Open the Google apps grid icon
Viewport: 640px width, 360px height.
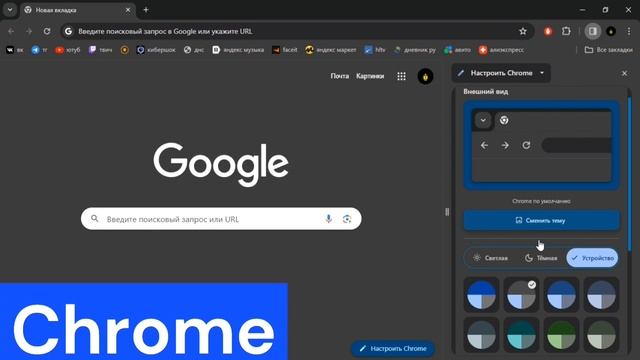(x=401, y=76)
